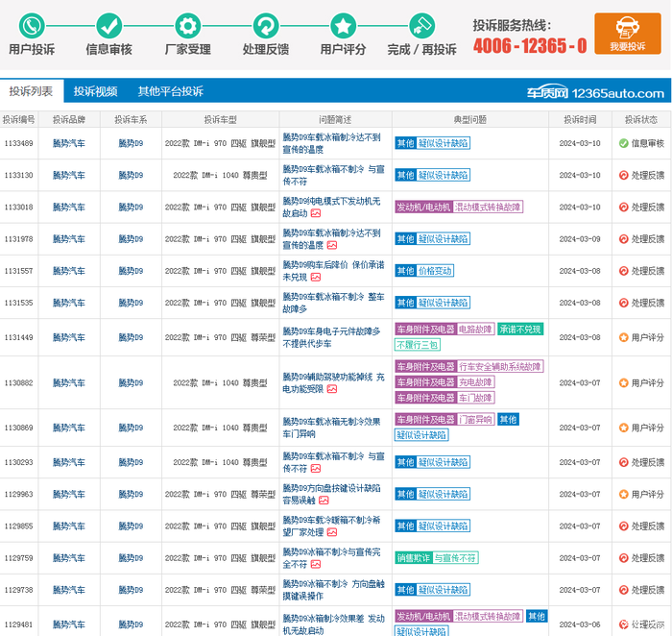Click the 用户评分 status in row 1131449

[641, 337]
